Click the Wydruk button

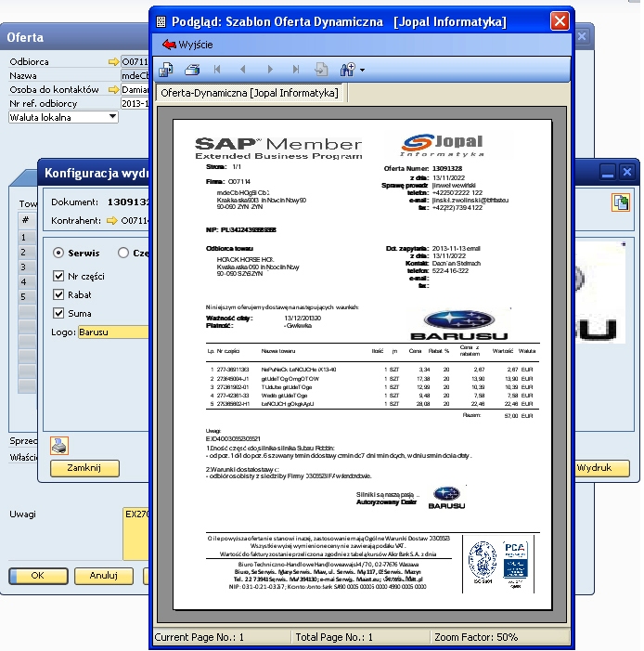[x=601, y=468]
